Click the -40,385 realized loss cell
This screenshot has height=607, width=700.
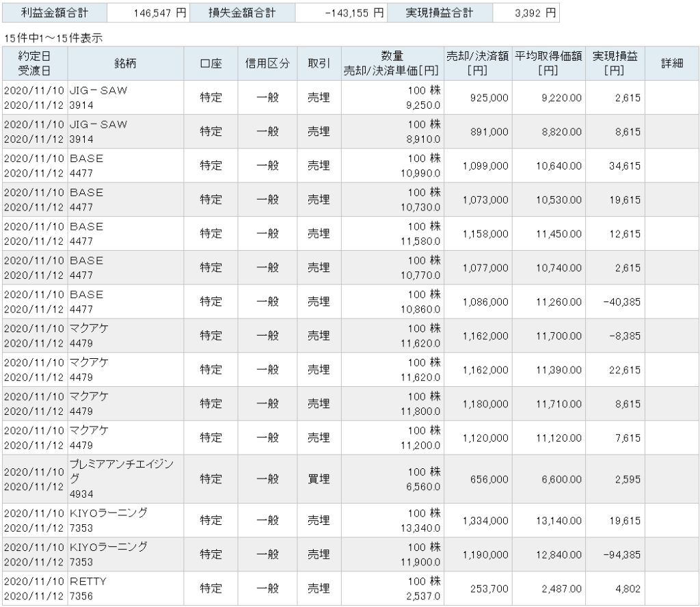pyautogui.click(x=615, y=301)
